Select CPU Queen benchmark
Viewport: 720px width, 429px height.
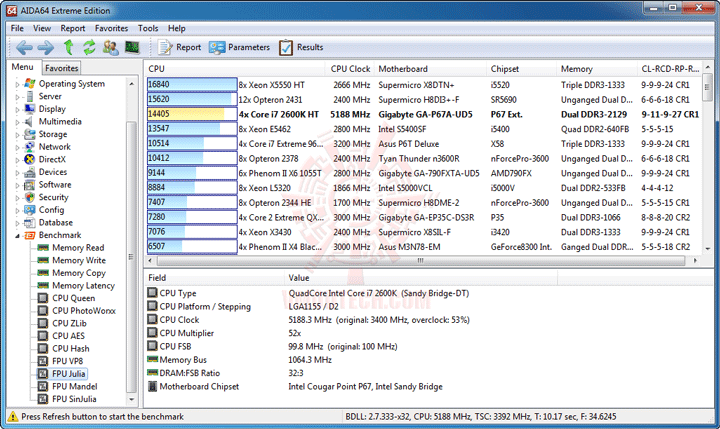coord(73,298)
